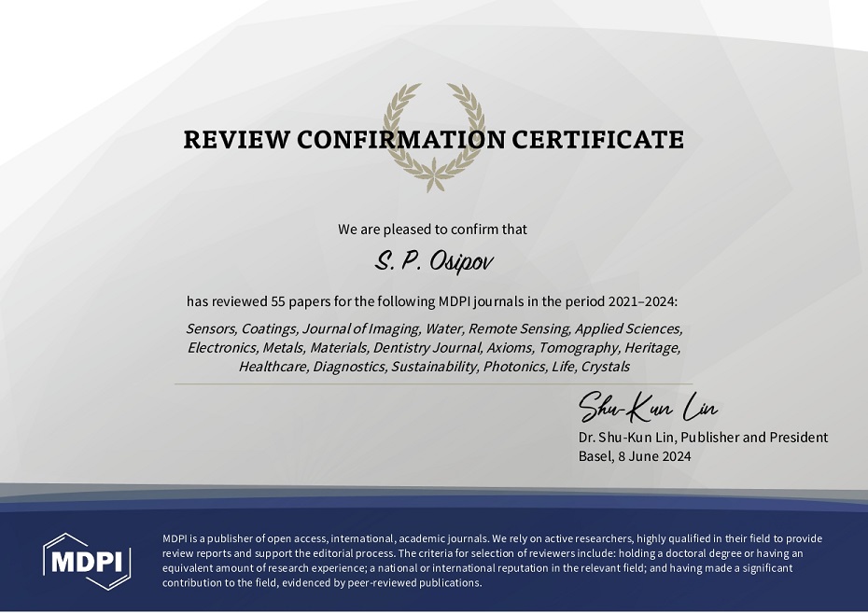Click the MDPI logo in footer
This screenshot has width=868, height=613.
point(87,561)
